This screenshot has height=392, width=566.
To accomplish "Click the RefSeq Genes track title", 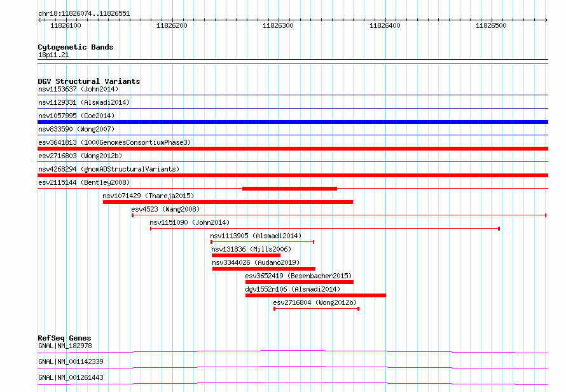I will 64,338.
